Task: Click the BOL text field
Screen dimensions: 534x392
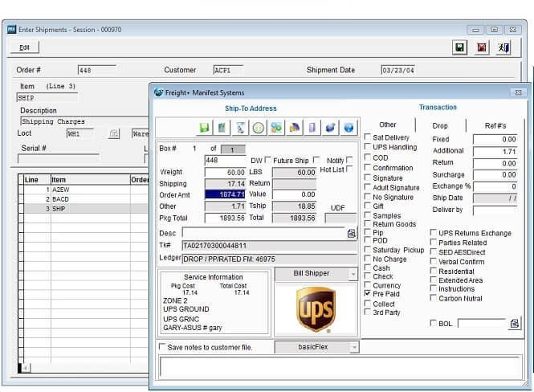Action: tap(482, 323)
